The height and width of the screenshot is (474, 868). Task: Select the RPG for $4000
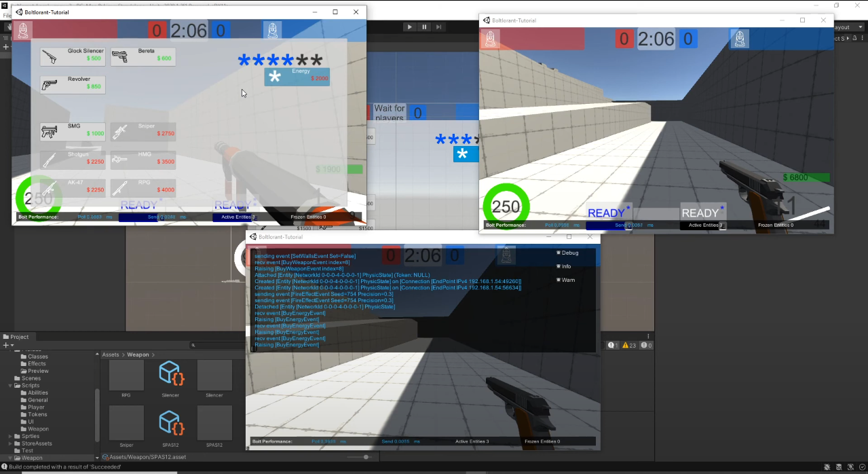point(143,188)
